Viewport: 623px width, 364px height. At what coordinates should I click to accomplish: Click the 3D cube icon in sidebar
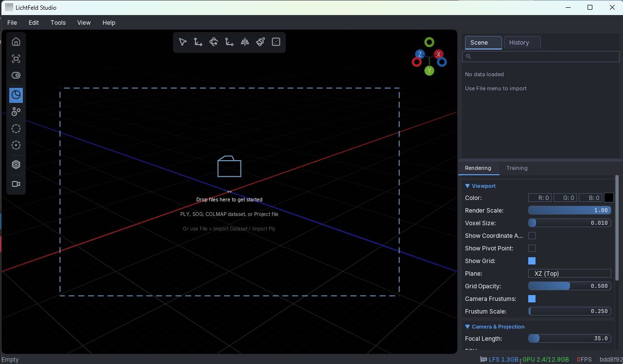pyautogui.click(x=16, y=165)
